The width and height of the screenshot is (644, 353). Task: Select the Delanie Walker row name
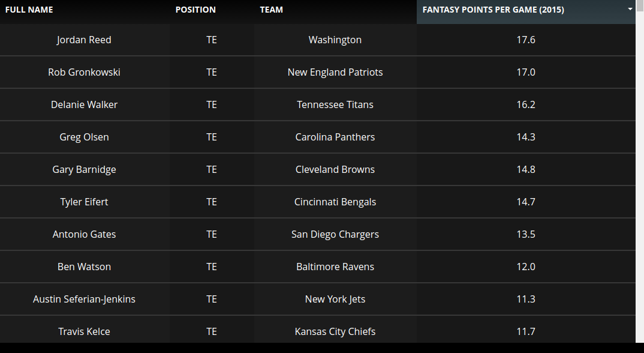click(84, 104)
